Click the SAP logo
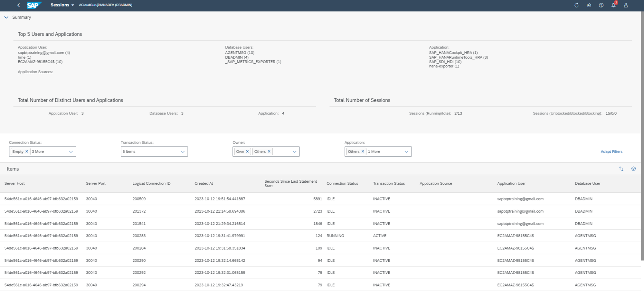The width and height of the screenshot is (644, 293). 33,5
